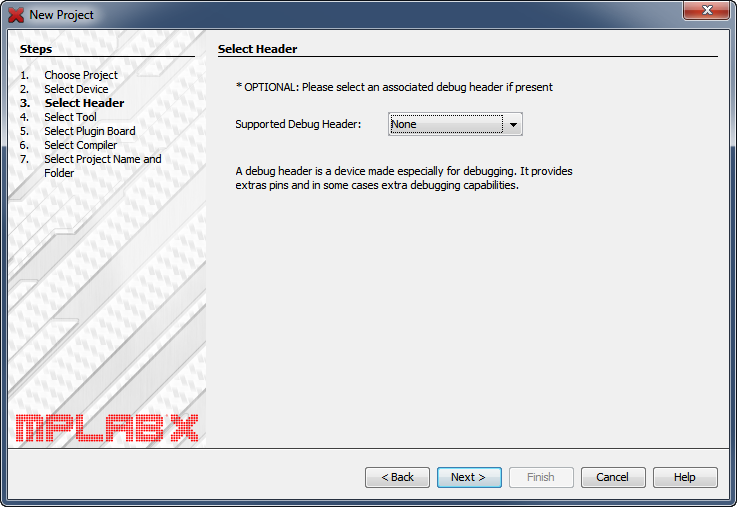Screen dimensions: 737x507
Task: Close the New Project dialog window
Action: pos(706,10)
